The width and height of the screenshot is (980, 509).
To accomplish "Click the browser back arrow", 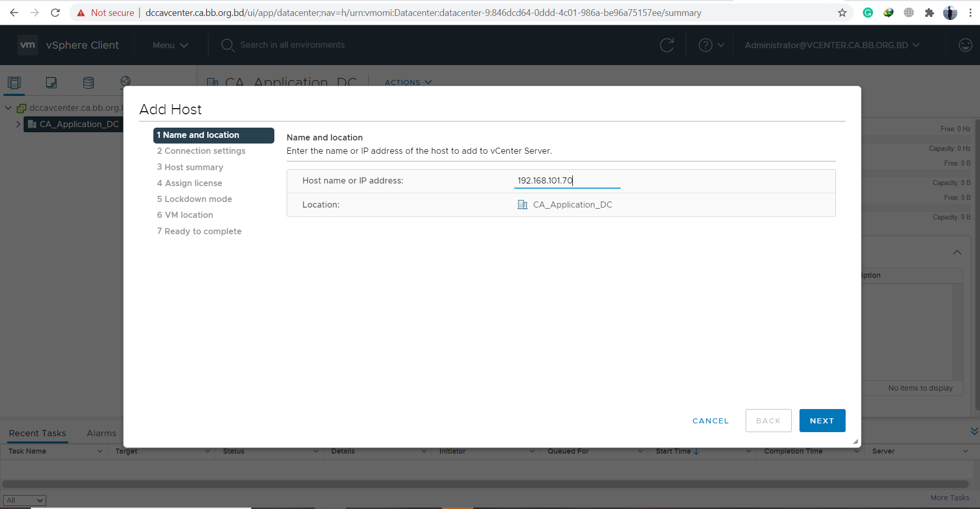I will coord(14,13).
